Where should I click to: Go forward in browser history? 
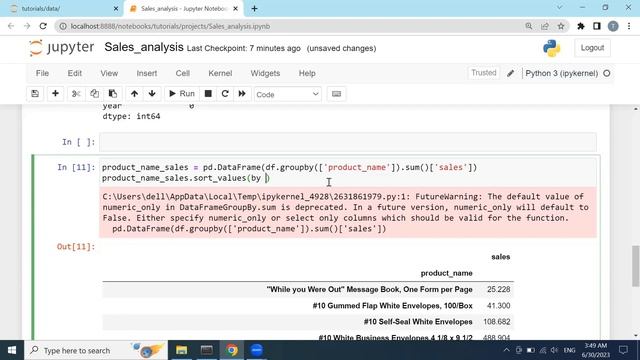click(x=27, y=26)
